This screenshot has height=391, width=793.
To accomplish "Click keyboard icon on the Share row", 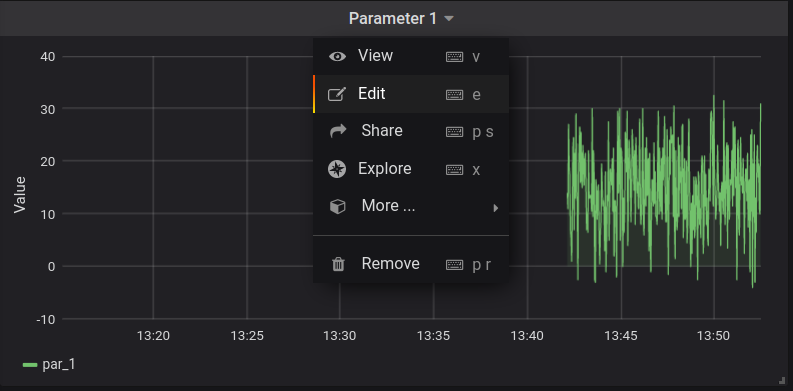I will point(454,132).
